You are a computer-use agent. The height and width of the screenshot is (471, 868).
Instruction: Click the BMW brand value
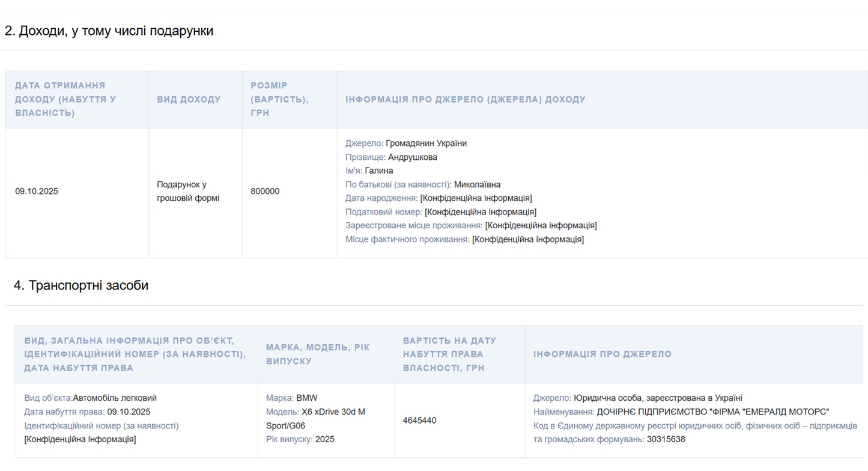point(307,398)
